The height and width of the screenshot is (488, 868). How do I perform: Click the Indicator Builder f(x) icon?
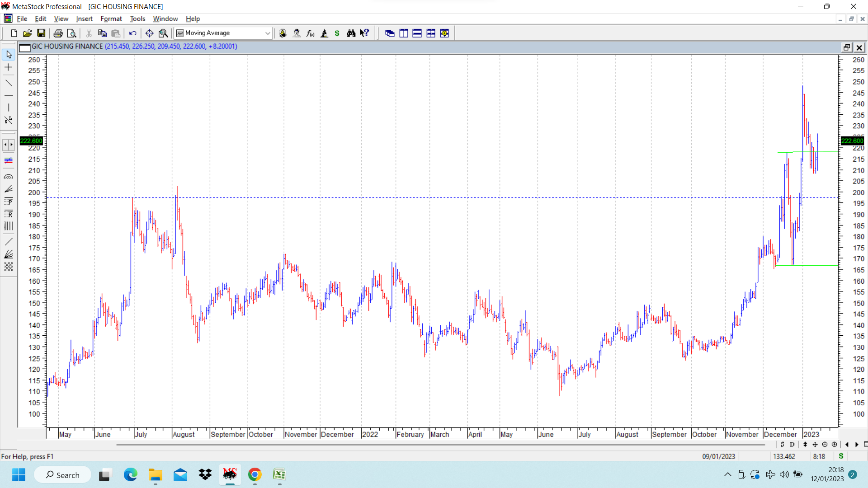310,33
